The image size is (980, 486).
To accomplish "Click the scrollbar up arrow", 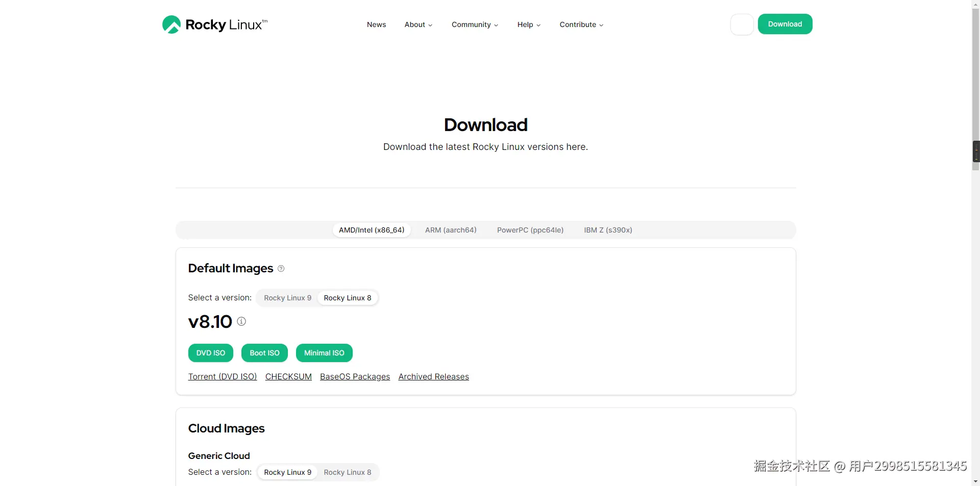I will pos(976,4).
